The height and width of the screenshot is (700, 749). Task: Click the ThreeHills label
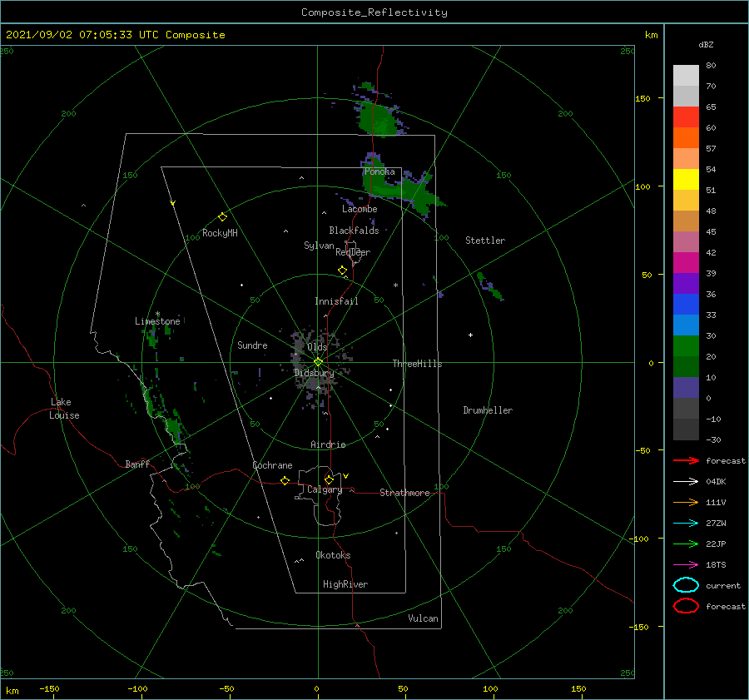(x=417, y=364)
